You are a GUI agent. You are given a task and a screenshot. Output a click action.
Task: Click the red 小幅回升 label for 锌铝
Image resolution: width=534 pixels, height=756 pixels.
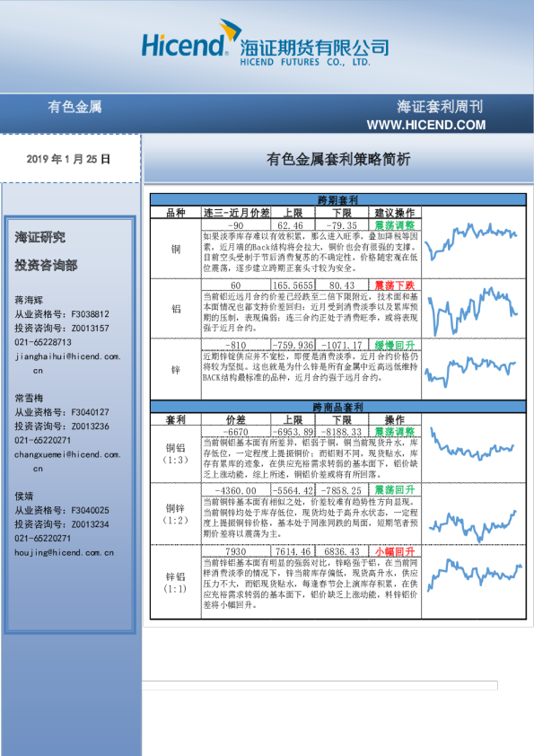click(395, 551)
